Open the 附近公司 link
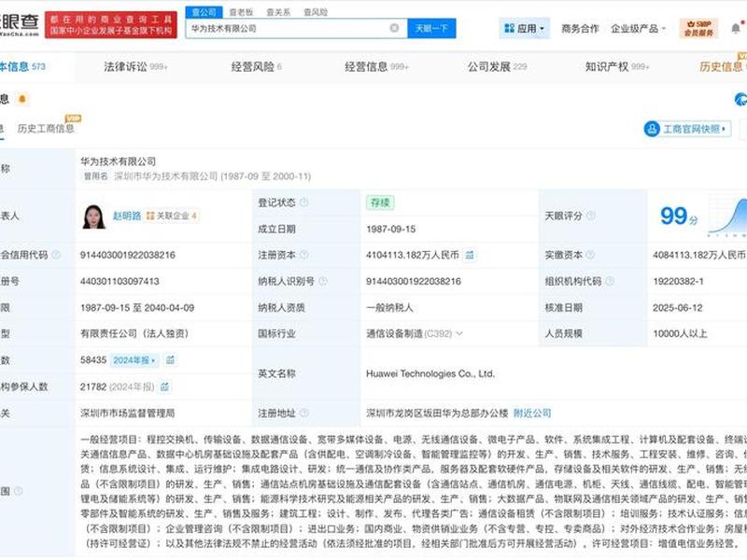747x560 pixels. click(x=532, y=413)
